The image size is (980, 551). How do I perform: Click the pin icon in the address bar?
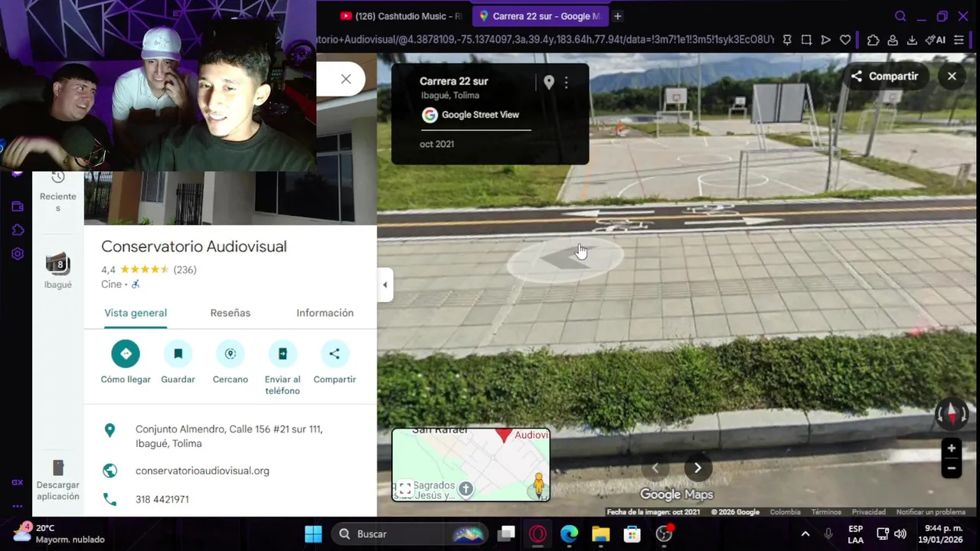[x=787, y=40]
